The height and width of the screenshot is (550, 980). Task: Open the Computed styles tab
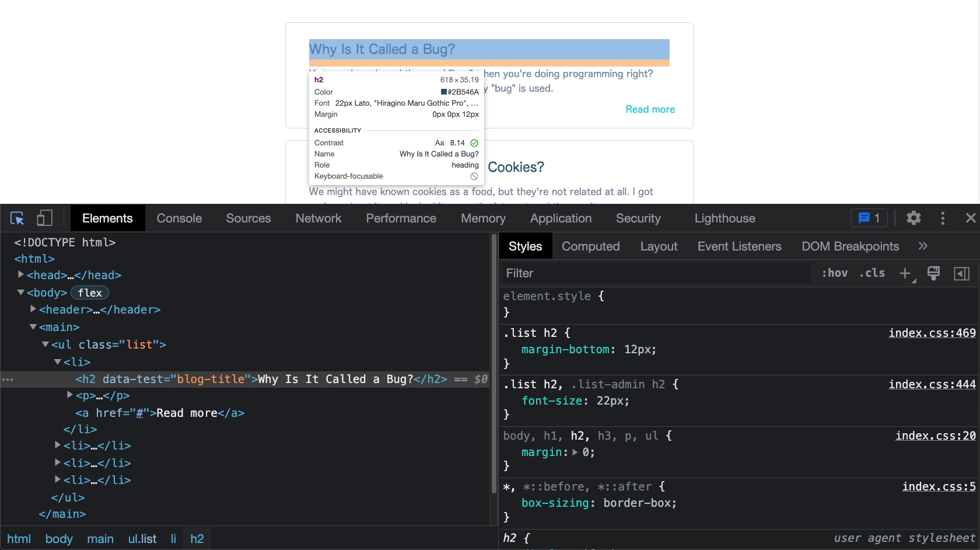[x=590, y=246]
